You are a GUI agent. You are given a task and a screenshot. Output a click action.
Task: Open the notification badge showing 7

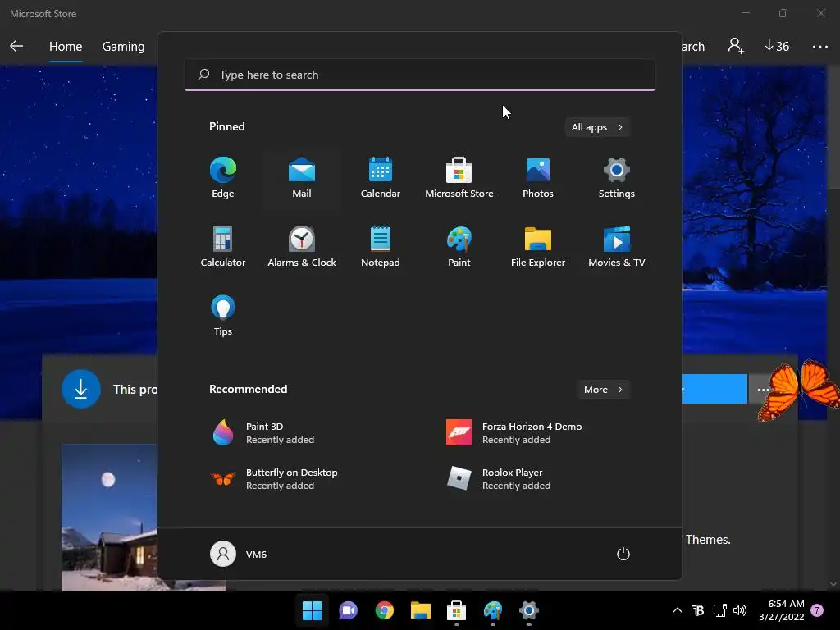[x=817, y=610]
